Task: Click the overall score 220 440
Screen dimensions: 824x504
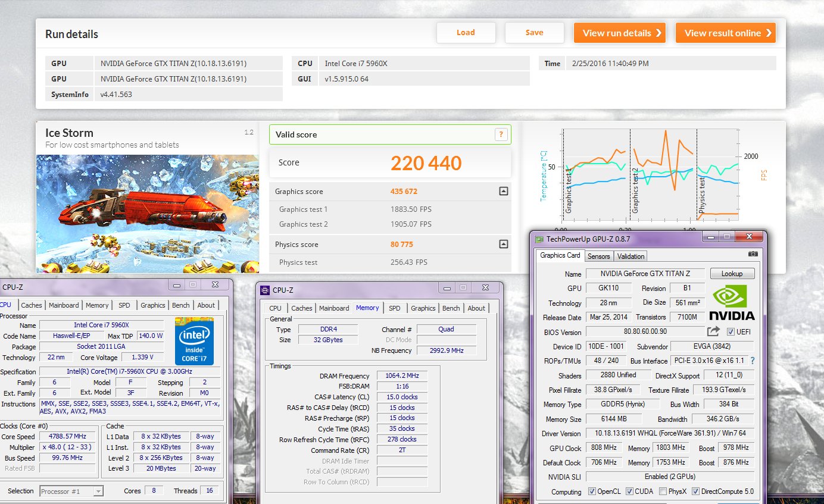Action: 426,162
